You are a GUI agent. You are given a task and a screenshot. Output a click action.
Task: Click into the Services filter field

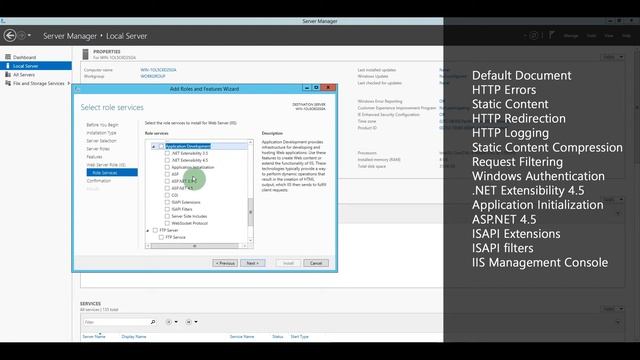116,322
